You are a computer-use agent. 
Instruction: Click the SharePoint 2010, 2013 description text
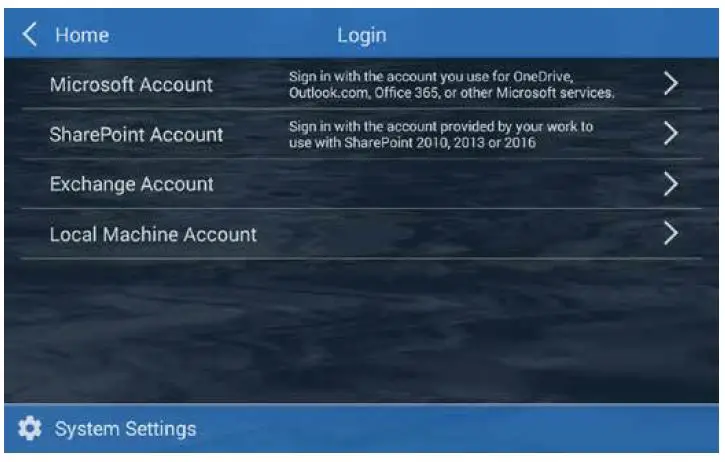click(441, 134)
